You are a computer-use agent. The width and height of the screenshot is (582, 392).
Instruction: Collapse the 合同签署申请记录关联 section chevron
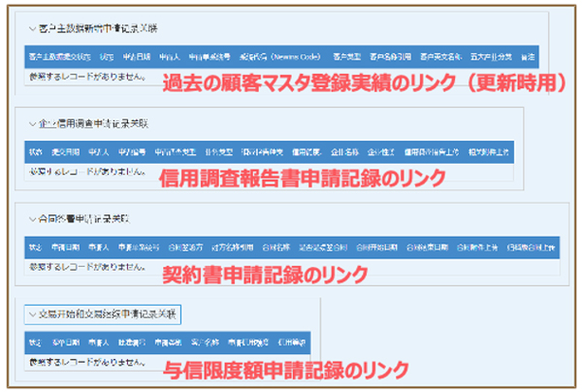point(32,219)
